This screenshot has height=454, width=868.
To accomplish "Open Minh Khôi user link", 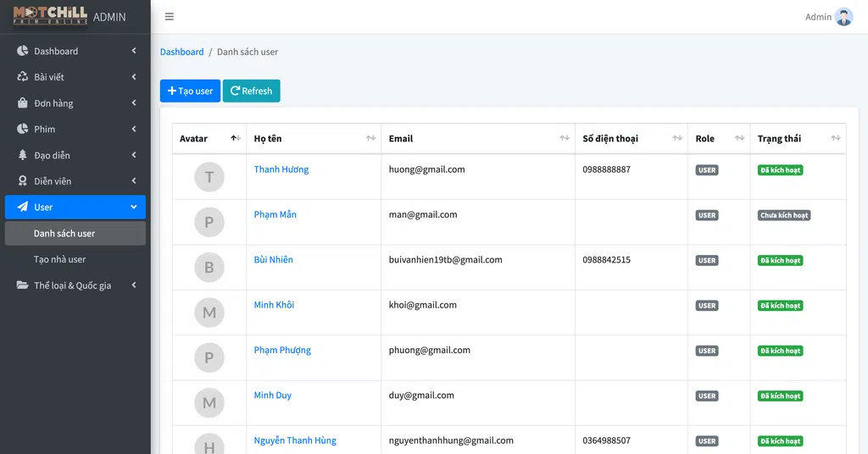I will pyautogui.click(x=274, y=305).
